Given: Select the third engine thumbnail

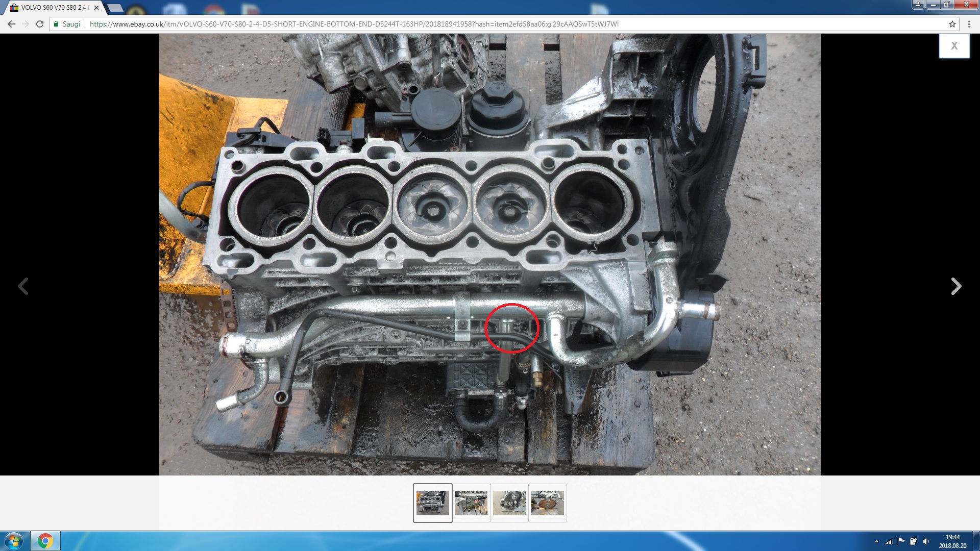Looking at the screenshot, I should point(509,503).
